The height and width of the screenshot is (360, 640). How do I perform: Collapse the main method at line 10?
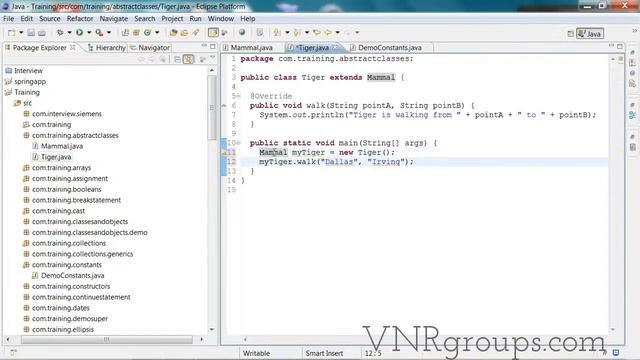coord(239,143)
